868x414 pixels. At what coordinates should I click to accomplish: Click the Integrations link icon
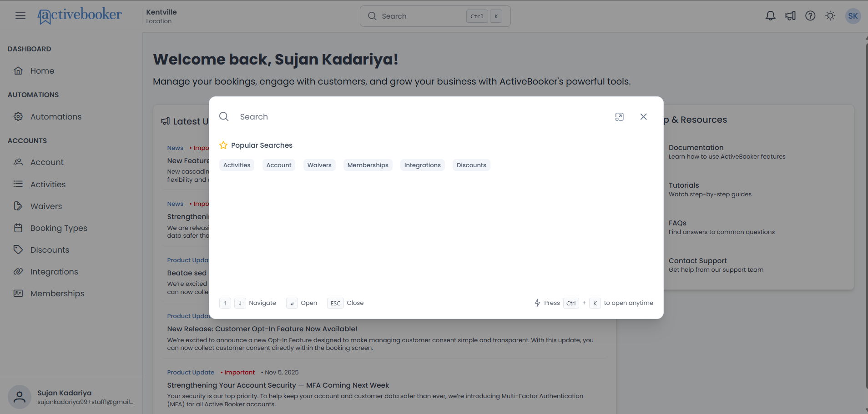point(18,271)
